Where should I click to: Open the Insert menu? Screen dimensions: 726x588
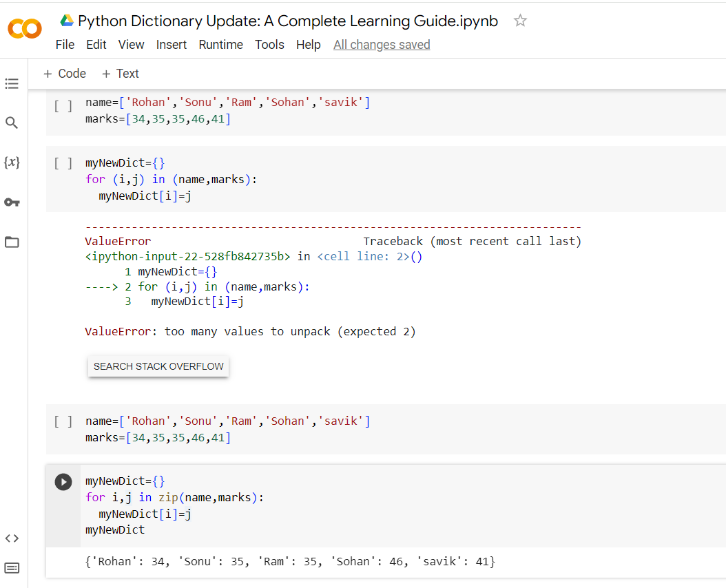(171, 44)
